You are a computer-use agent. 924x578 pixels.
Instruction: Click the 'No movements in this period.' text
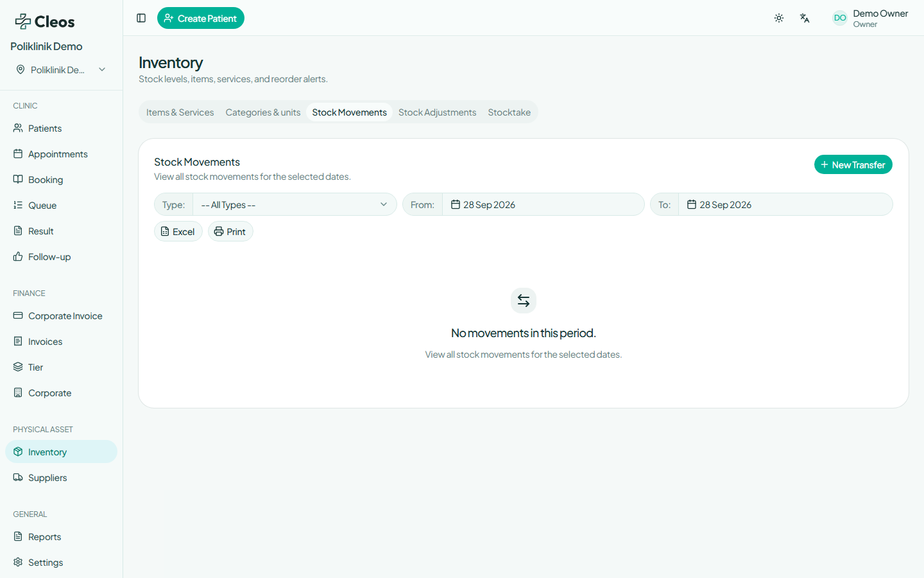(524, 333)
